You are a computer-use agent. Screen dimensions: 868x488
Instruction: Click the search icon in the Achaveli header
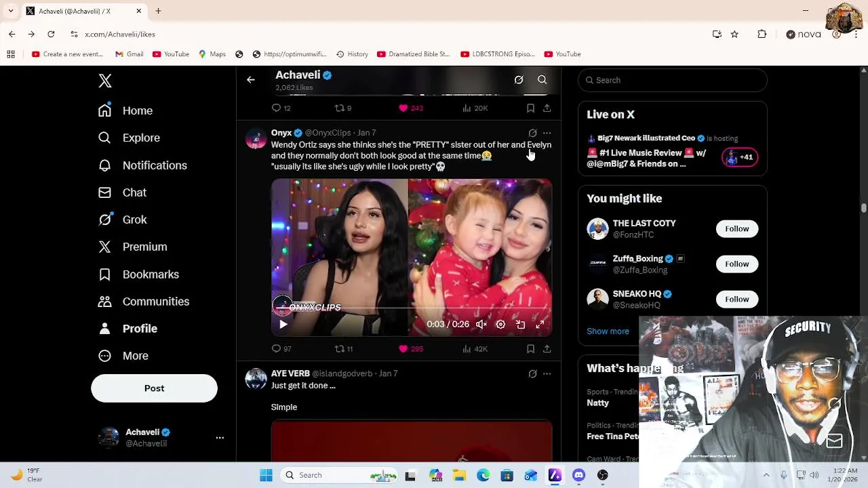[x=542, y=80]
